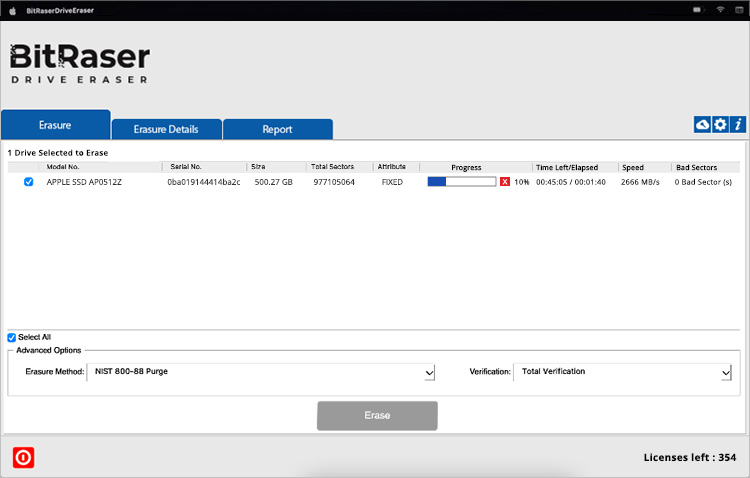Image resolution: width=750 pixels, height=478 pixels.
Task: Click the 0 Bad Sector (s) cell
Action: tap(703, 182)
